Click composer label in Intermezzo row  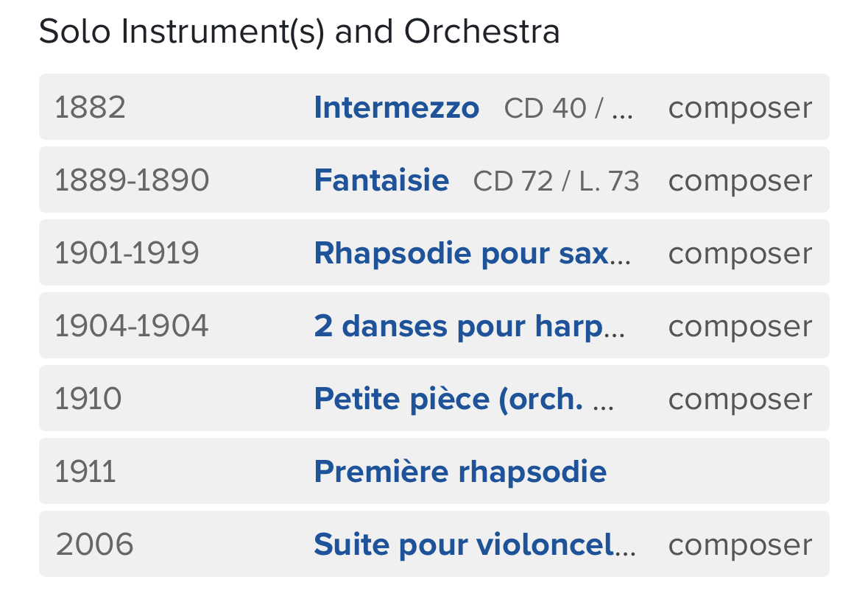click(x=740, y=108)
